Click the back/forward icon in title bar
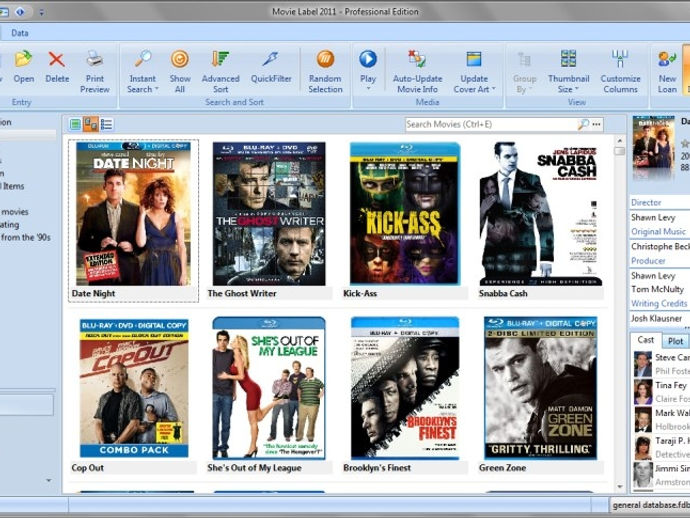This screenshot has height=518, width=690. pos(20,12)
